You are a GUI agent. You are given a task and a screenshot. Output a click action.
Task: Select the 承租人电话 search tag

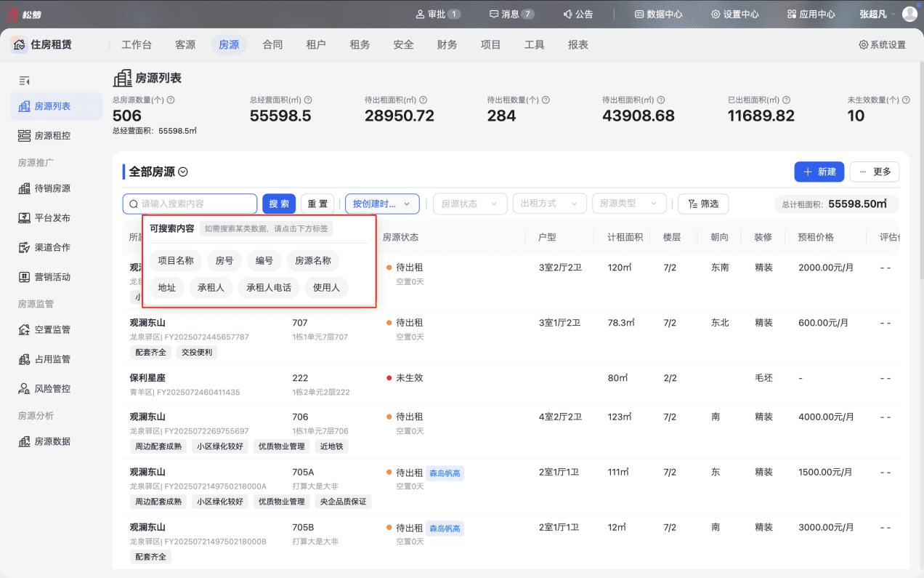tap(269, 288)
